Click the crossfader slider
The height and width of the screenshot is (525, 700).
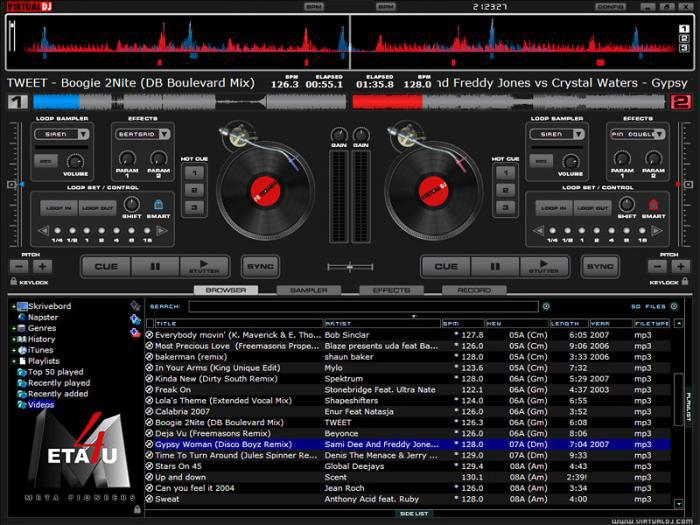coord(350,267)
